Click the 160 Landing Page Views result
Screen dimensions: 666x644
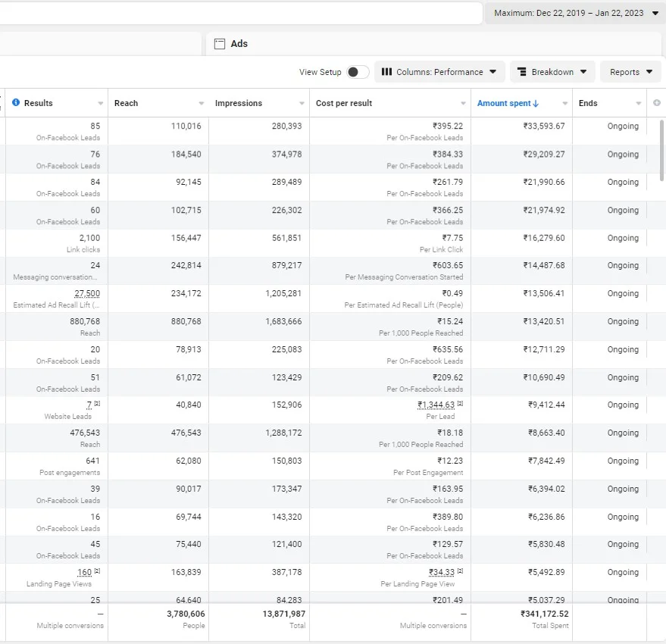(85, 572)
